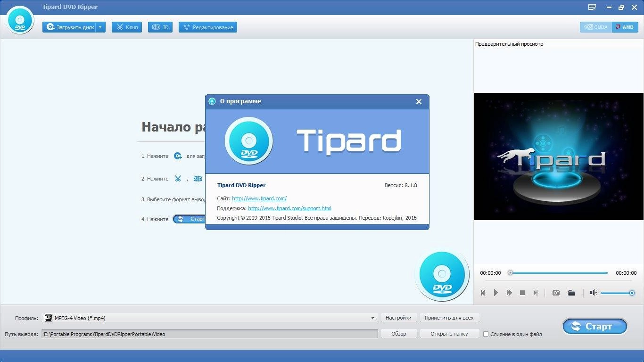Click the 00:00:00 elapsed time on left

point(490,273)
